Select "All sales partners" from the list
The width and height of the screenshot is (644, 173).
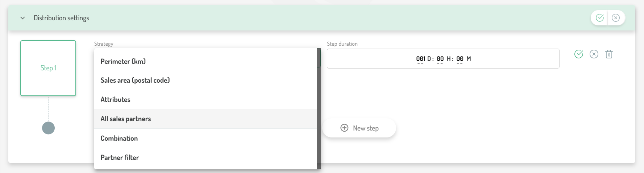point(126,119)
